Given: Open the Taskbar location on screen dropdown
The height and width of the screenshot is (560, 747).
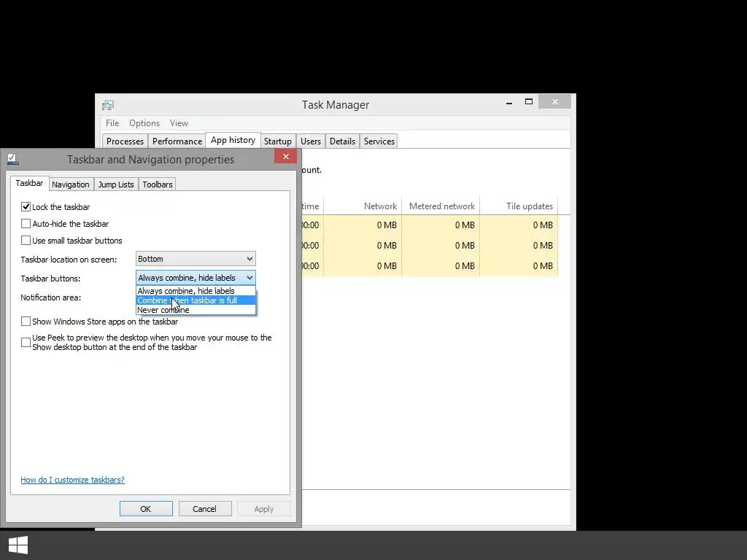Looking at the screenshot, I should pyautogui.click(x=196, y=259).
